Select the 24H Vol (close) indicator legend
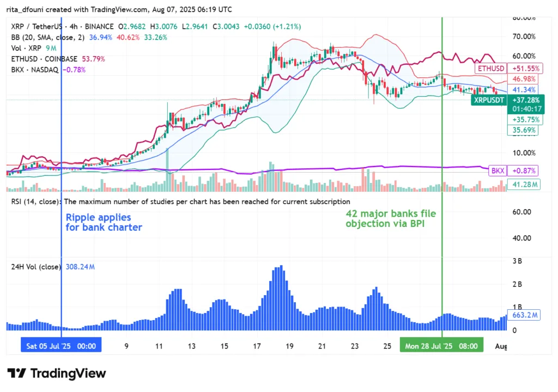This screenshot has height=392, width=558. [x=35, y=267]
